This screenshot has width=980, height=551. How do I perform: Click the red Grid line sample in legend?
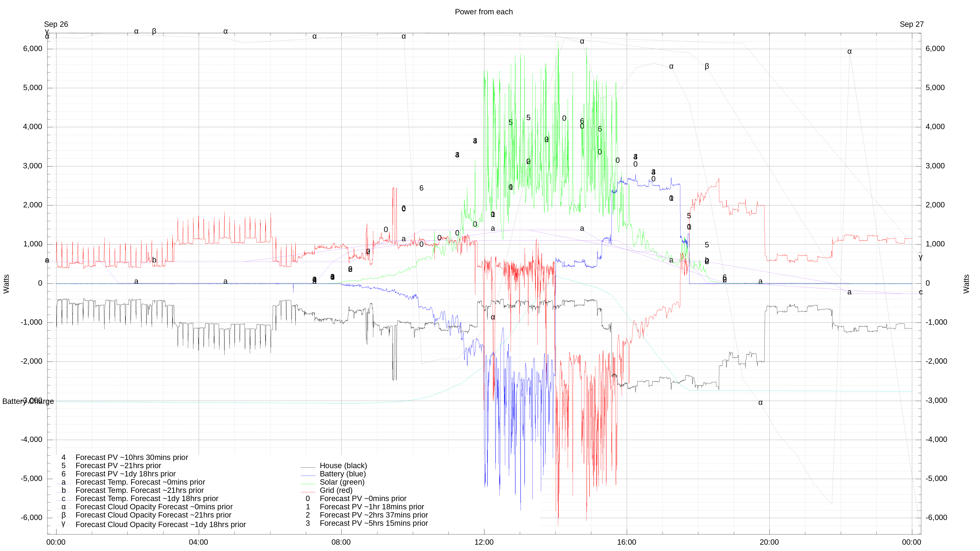tap(308, 492)
